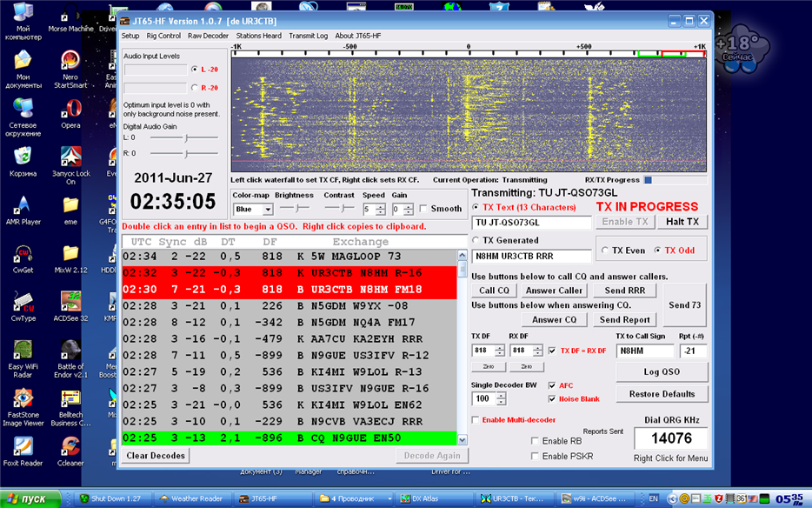
Task: Open Belltech Business Cards icon
Action: [70, 407]
